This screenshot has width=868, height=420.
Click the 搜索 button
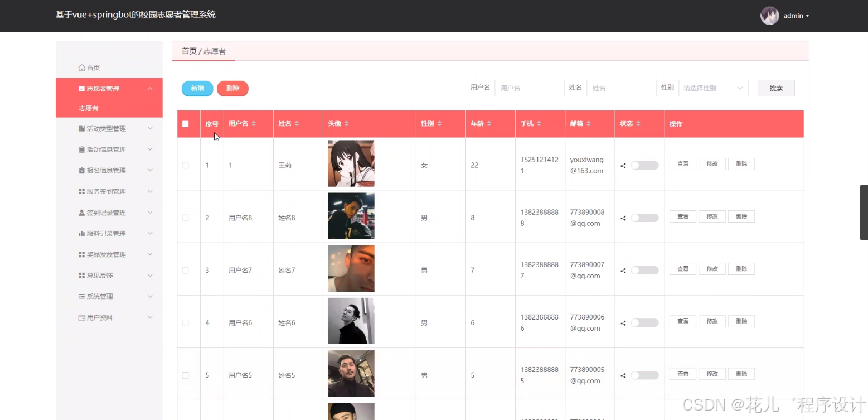(x=776, y=88)
